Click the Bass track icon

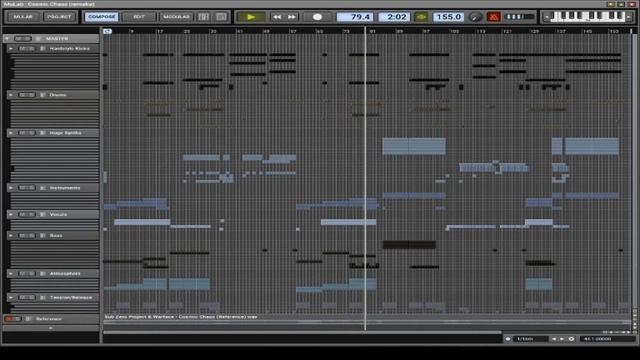42,236
